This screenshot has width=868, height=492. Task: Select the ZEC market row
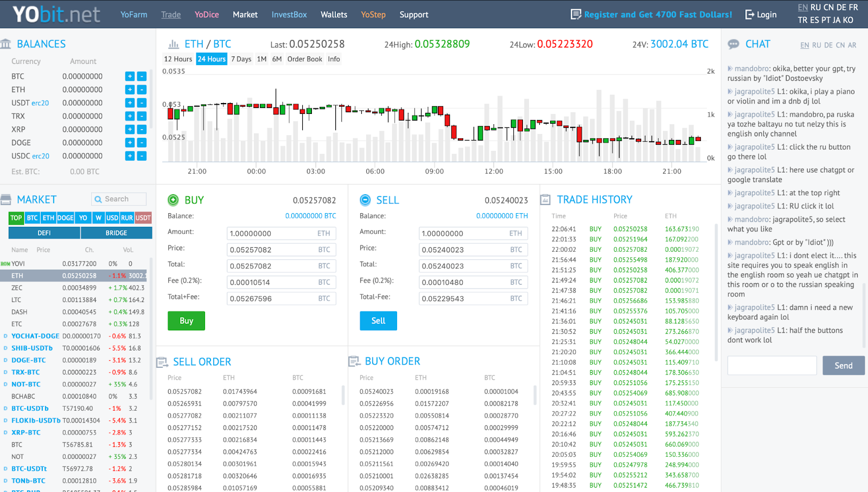(76, 288)
